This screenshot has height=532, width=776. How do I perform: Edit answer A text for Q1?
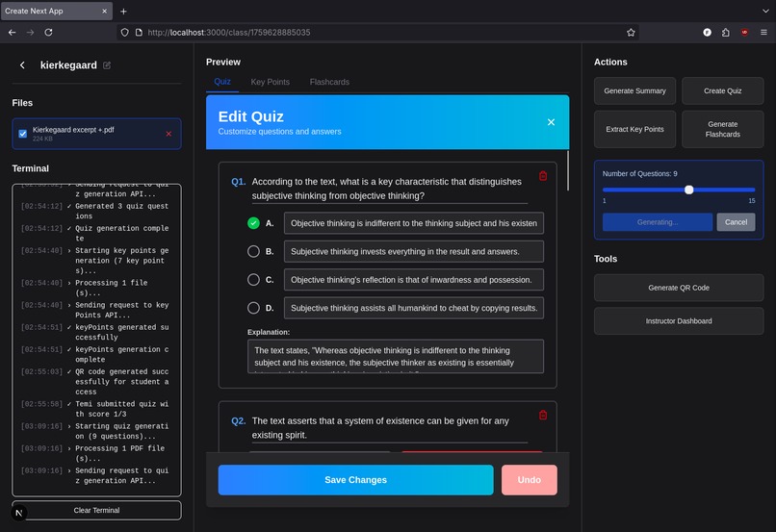coord(414,223)
